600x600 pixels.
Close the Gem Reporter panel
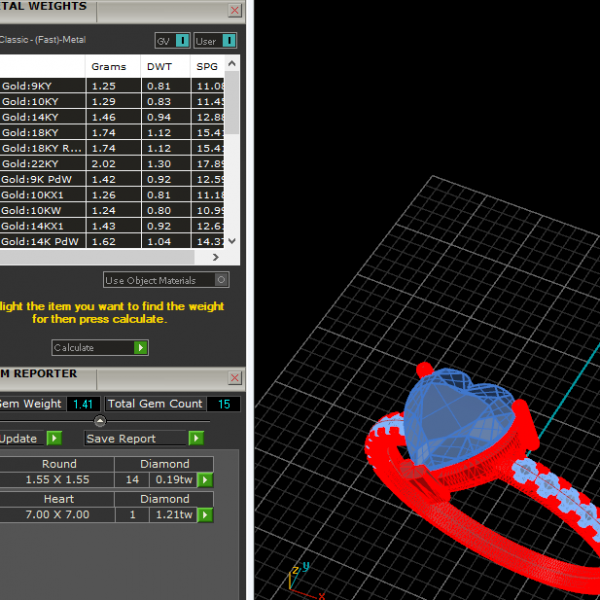(234, 378)
